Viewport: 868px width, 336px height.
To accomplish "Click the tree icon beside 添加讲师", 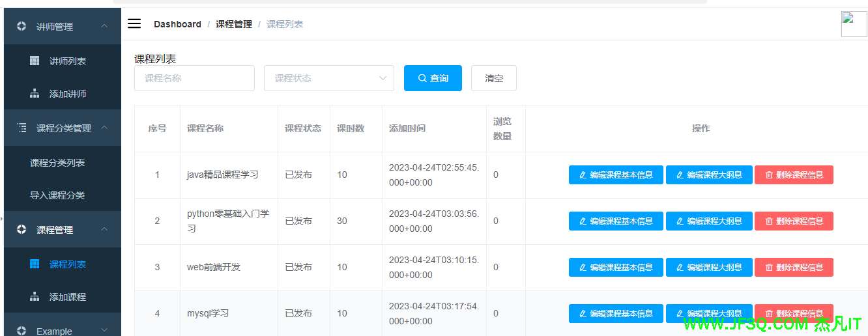I will point(35,94).
